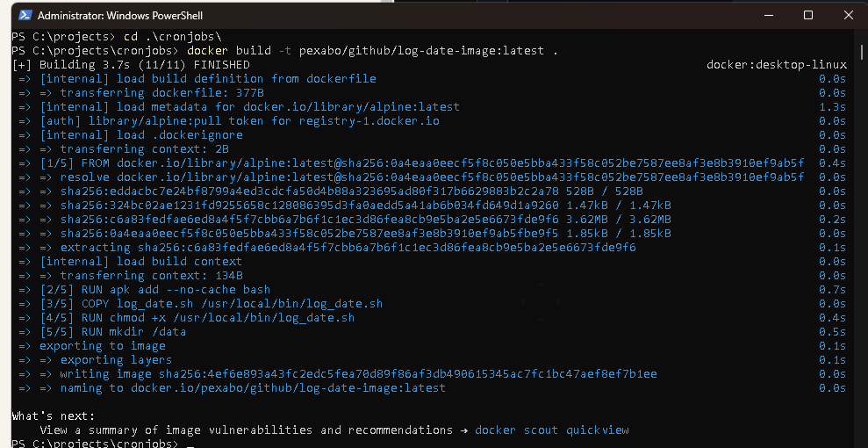Click the "docker scout quickview" link text

tap(552, 430)
